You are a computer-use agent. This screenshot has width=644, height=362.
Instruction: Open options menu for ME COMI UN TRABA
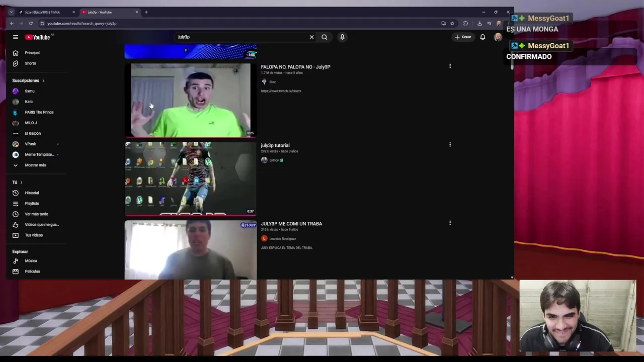coord(450,223)
